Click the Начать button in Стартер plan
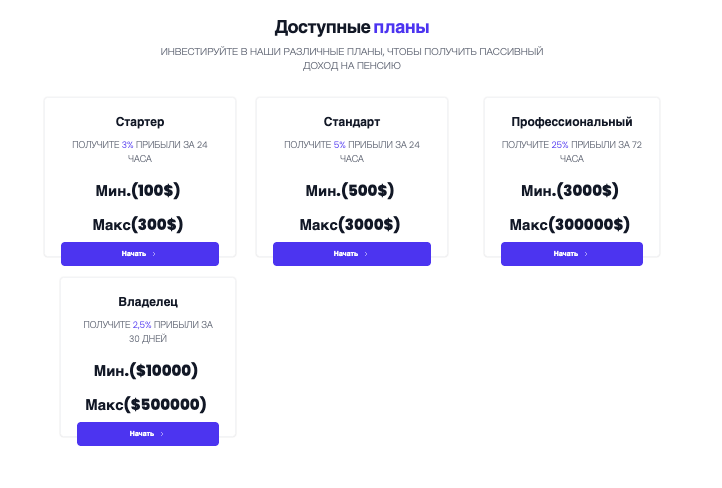The width and height of the screenshot is (722, 488). 139,254
